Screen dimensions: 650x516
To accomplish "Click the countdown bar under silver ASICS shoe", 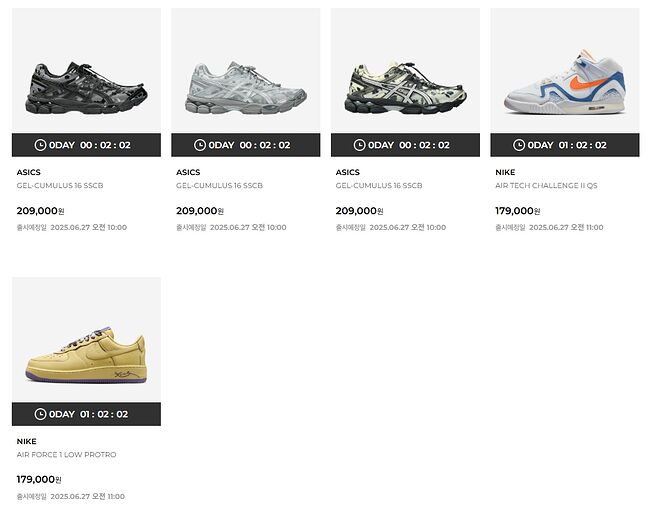I will (x=246, y=145).
